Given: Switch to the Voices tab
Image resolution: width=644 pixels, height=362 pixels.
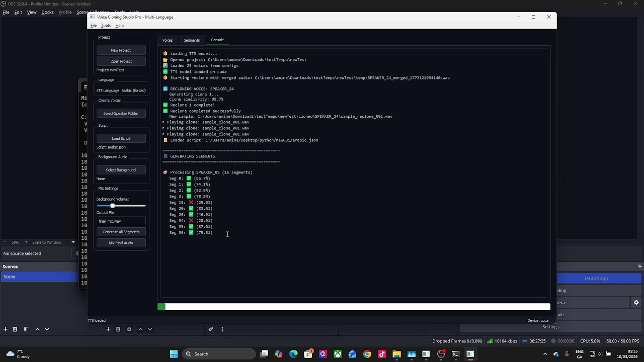Looking at the screenshot, I should 168,40.
